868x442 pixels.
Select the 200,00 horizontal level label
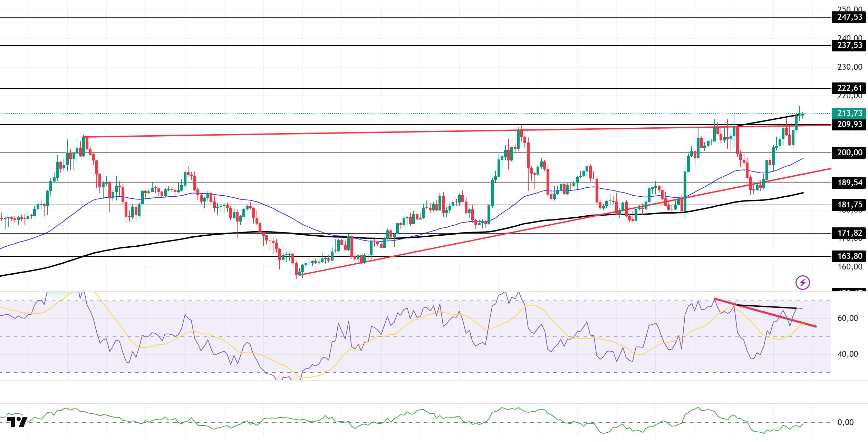849,153
